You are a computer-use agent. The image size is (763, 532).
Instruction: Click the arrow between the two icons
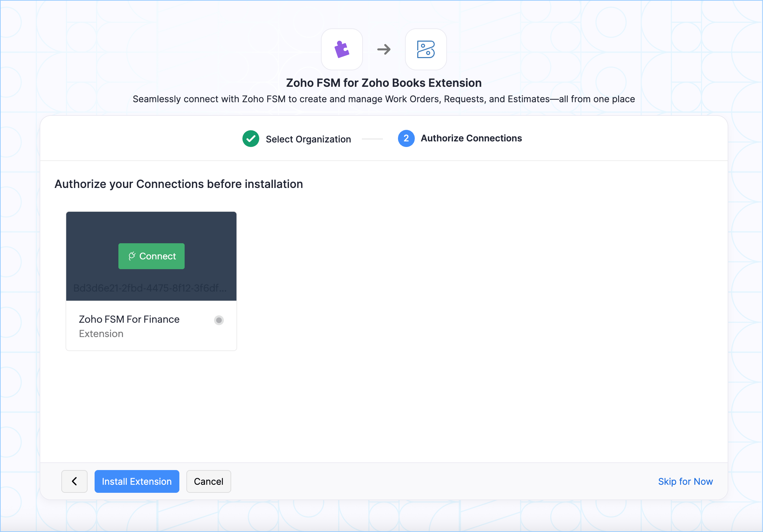(384, 49)
